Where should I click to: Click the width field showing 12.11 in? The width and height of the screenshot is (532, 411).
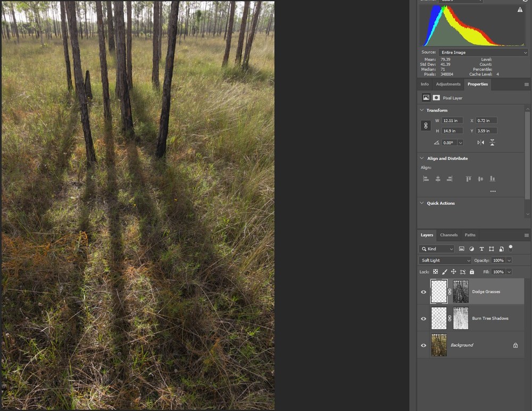tap(452, 121)
